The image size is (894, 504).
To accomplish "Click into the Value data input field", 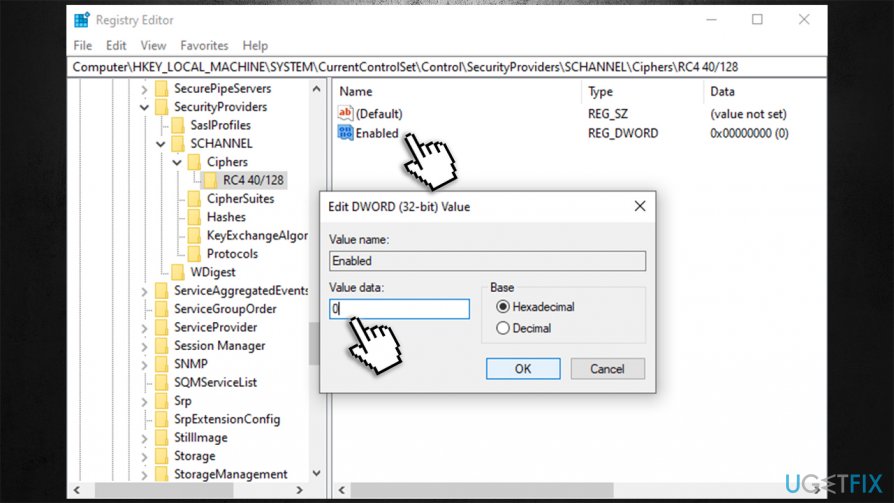I will tap(399, 309).
